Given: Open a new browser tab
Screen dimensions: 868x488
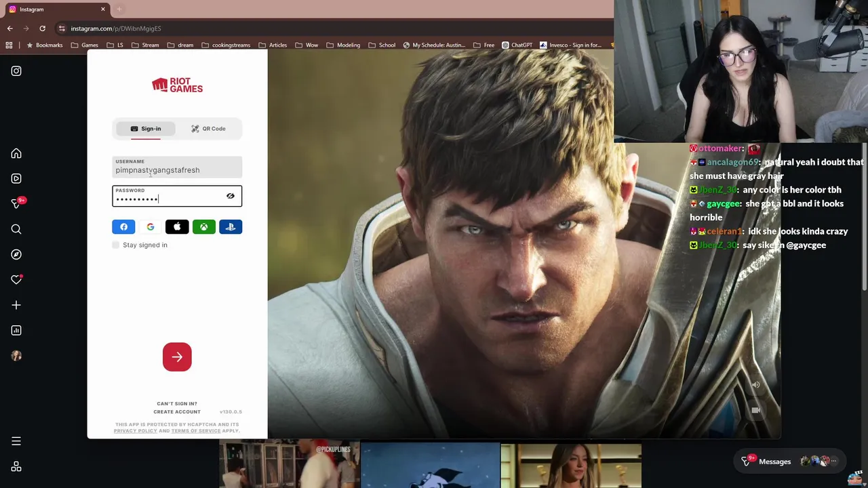Looking at the screenshot, I should coord(119,9).
